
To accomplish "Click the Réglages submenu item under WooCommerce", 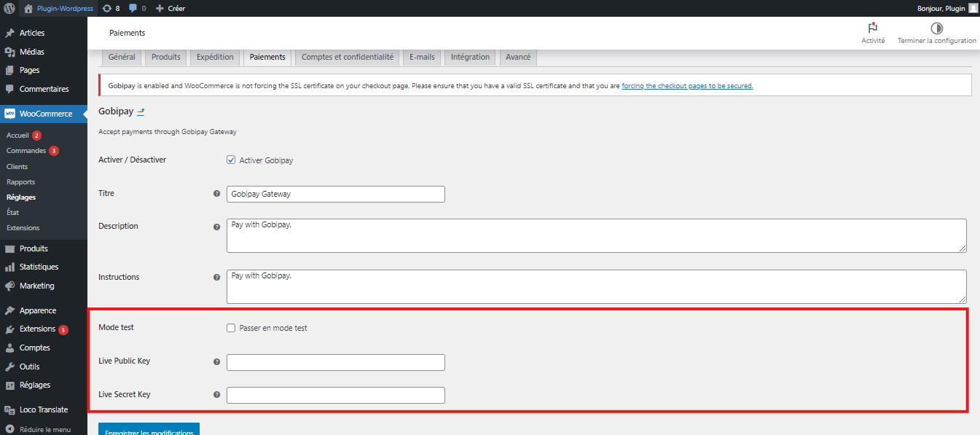I will point(21,197).
